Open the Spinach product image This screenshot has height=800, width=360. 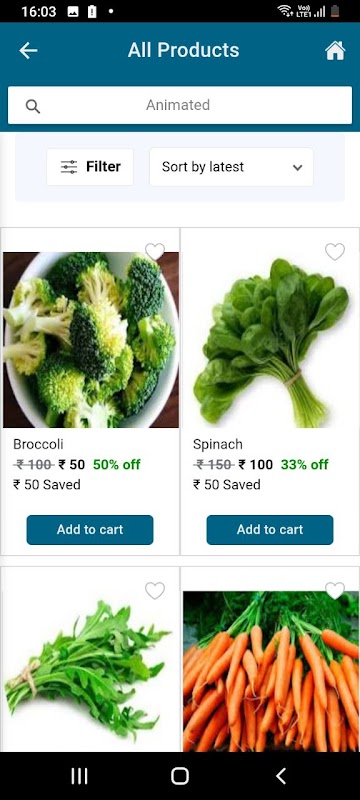270,341
